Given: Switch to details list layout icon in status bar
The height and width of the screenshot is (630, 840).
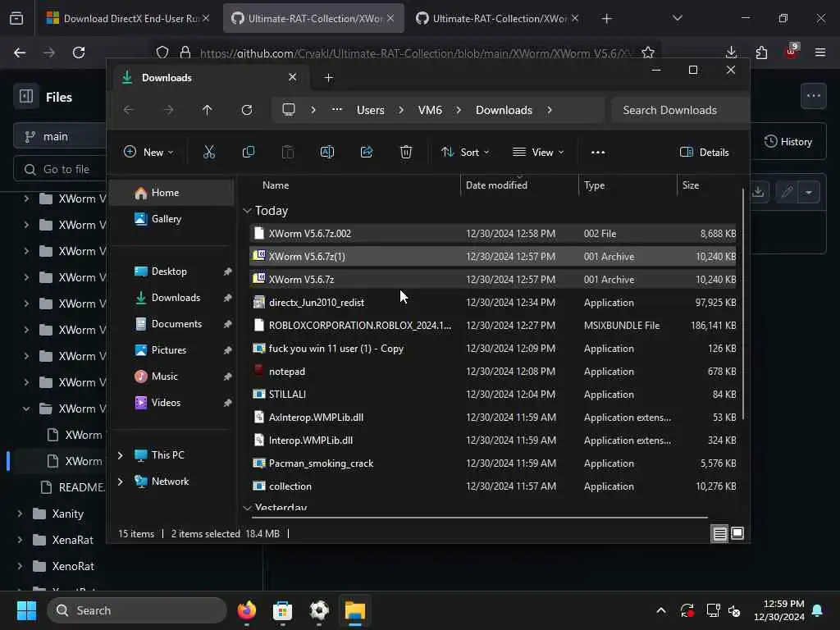Looking at the screenshot, I should (x=719, y=533).
